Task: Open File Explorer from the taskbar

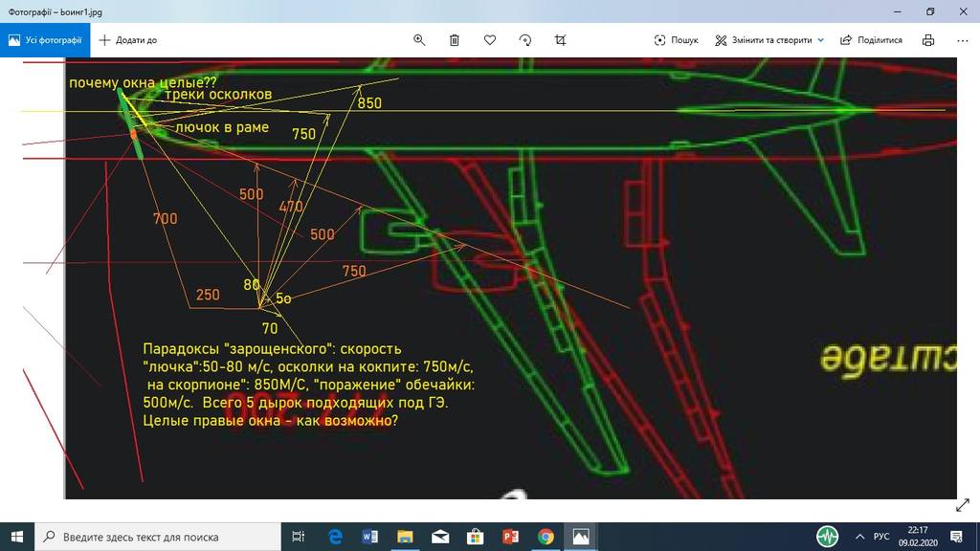Action: point(405,537)
